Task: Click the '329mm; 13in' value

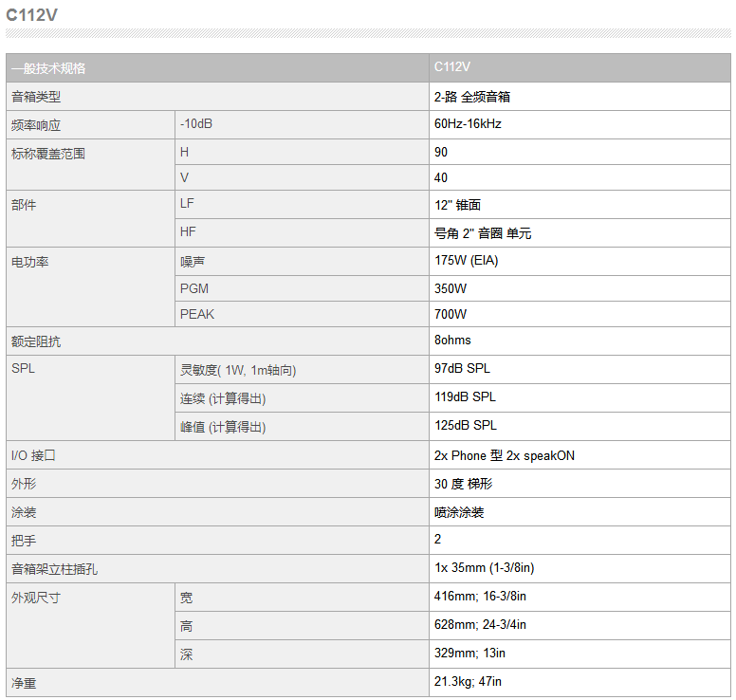Action: coord(469,654)
